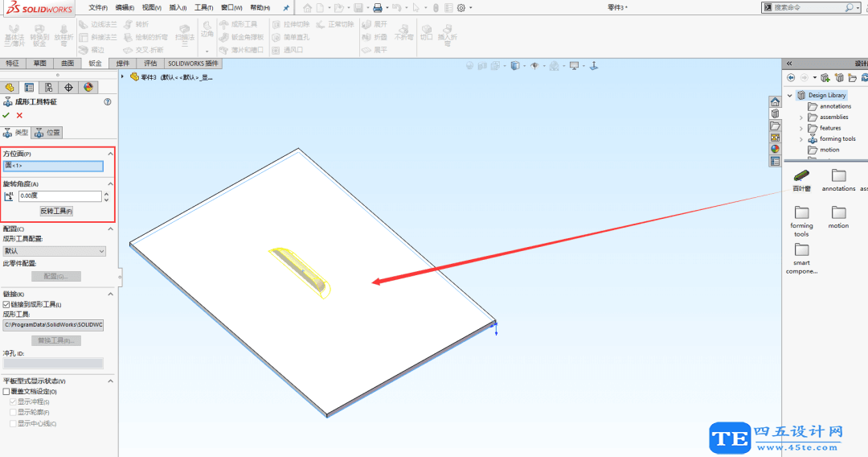Screen dimensions: 868x457
Task: Click the 替换工具 button
Action: click(56, 340)
